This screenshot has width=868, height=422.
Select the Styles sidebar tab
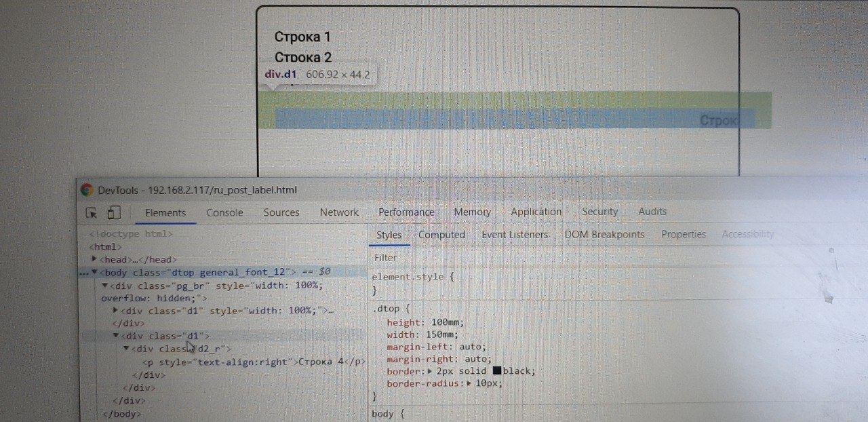[x=389, y=235]
